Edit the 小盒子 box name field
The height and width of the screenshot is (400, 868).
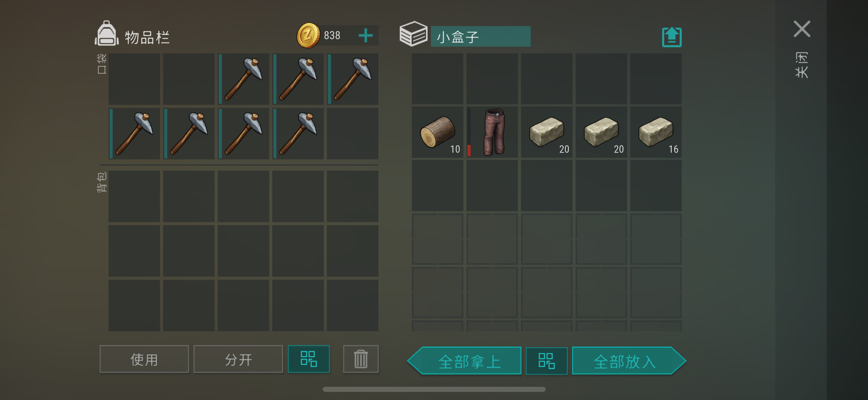(x=481, y=36)
